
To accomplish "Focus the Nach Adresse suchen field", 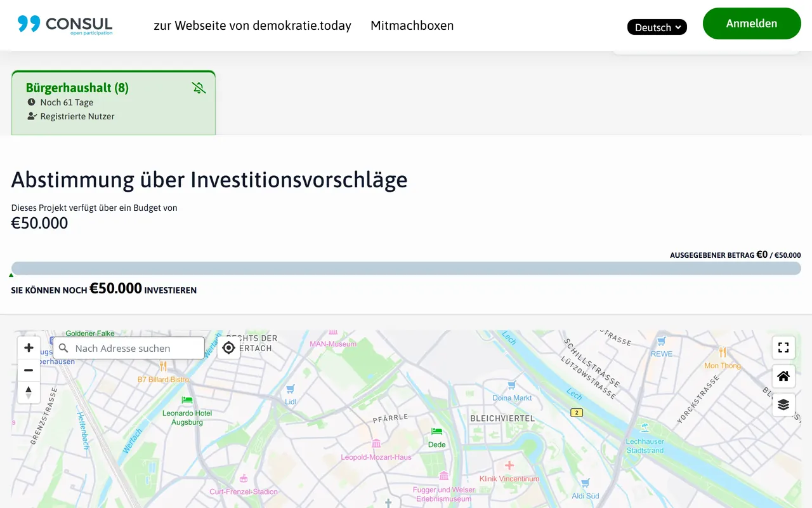I will coord(129,348).
